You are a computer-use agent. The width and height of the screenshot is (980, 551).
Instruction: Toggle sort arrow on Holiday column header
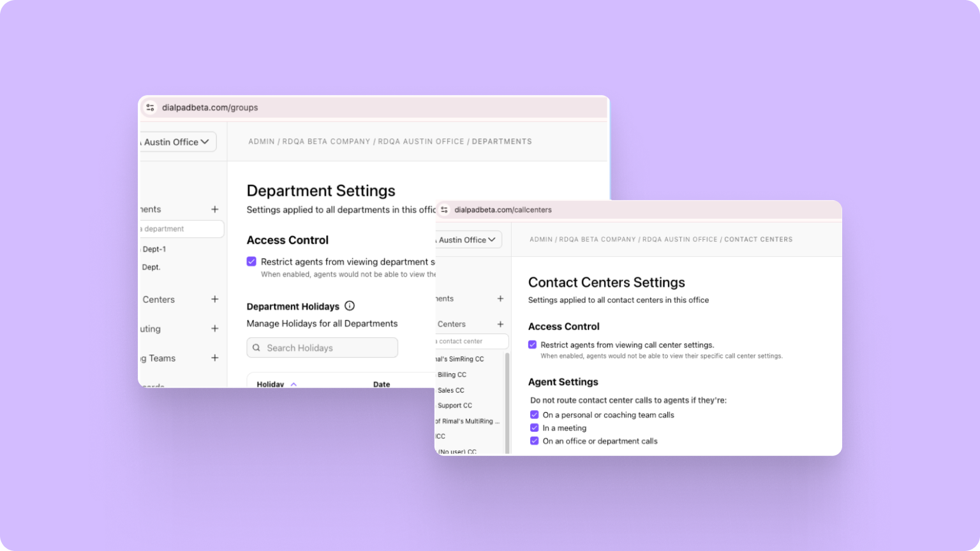click(x=293, y=385)
